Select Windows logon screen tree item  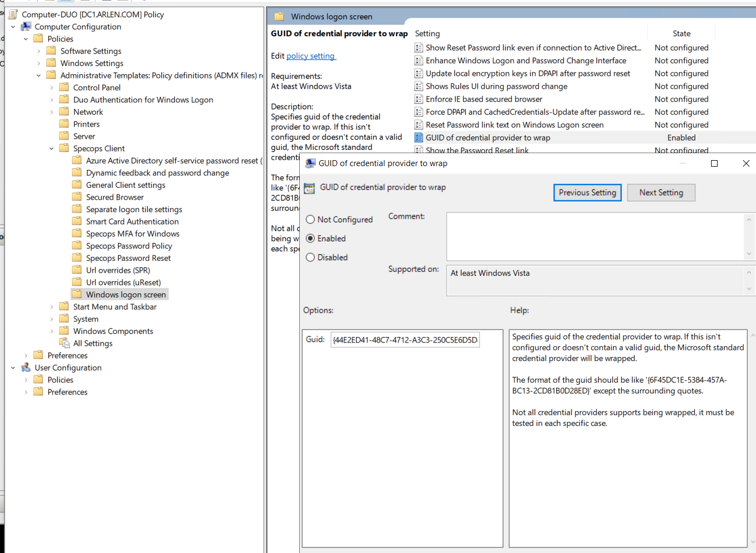126,294
